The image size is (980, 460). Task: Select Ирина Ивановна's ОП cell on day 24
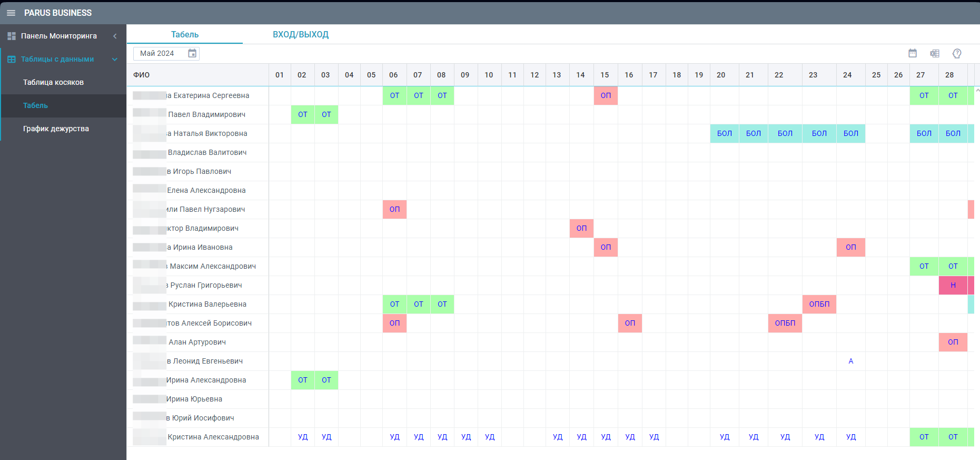pyautogui.click(x=851, y=247)
